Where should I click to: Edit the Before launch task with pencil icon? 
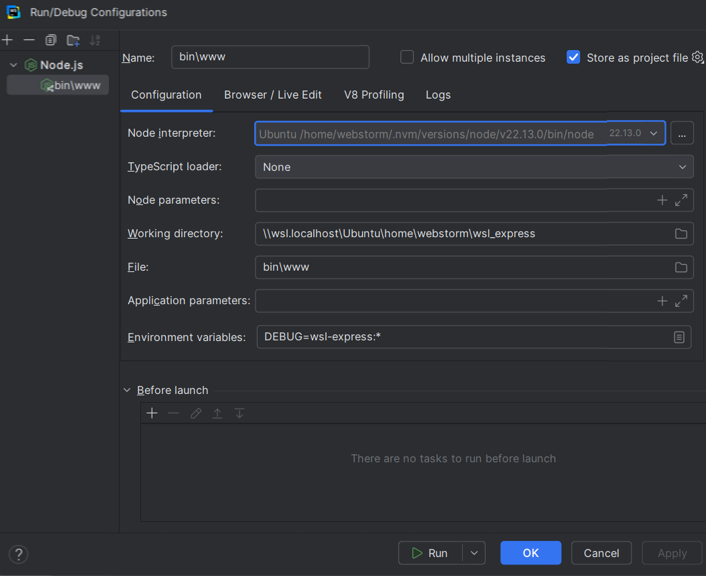coord(195,413)
